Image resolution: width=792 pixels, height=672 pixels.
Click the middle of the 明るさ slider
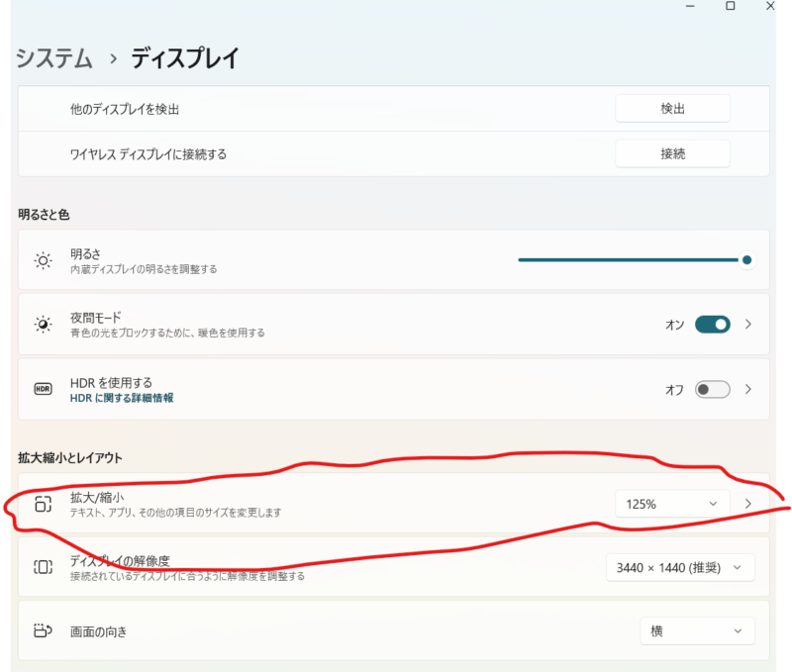point(634,260)
